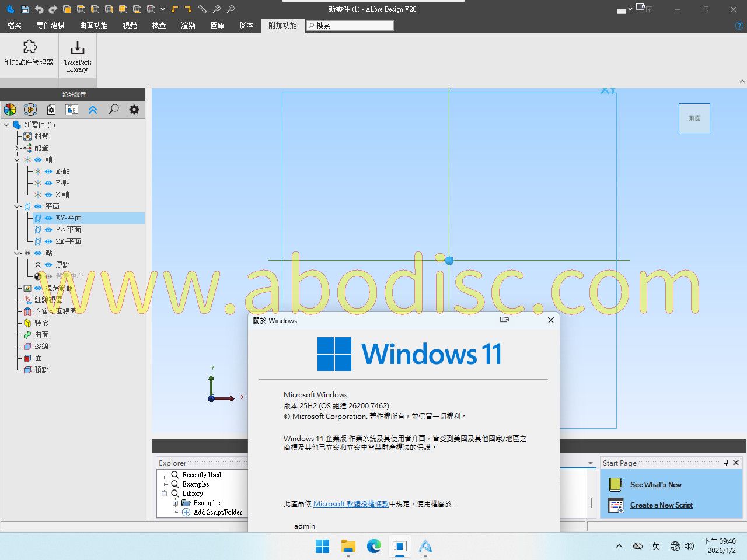Image resolution: width=747 pixels, height=560 pixels.
Task: Open design explorer gear settings
Action: tap(134, 110)
